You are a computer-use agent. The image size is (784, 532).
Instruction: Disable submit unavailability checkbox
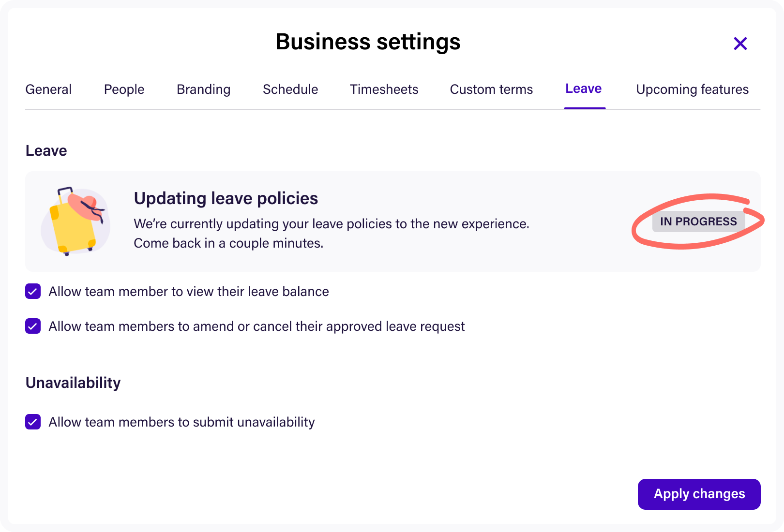(33, 422)
